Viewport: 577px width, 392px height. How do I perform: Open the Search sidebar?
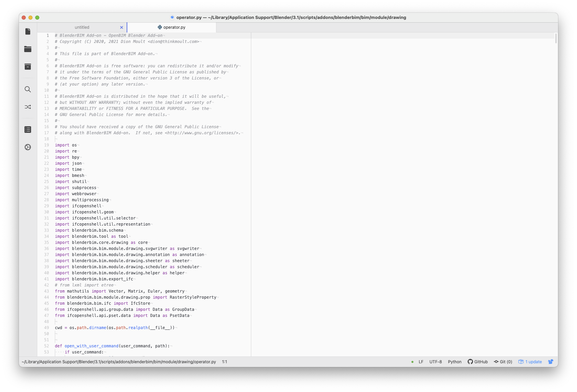coord(27,89)
